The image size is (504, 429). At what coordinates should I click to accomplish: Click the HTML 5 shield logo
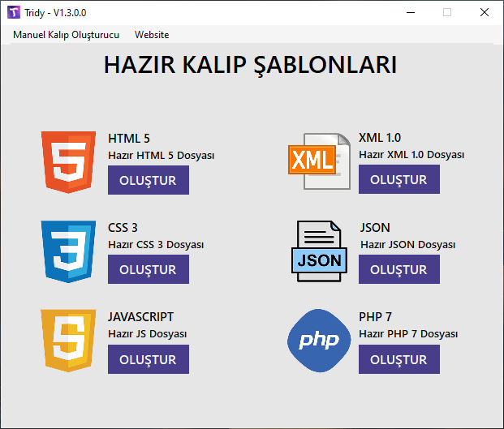point(68,162)
